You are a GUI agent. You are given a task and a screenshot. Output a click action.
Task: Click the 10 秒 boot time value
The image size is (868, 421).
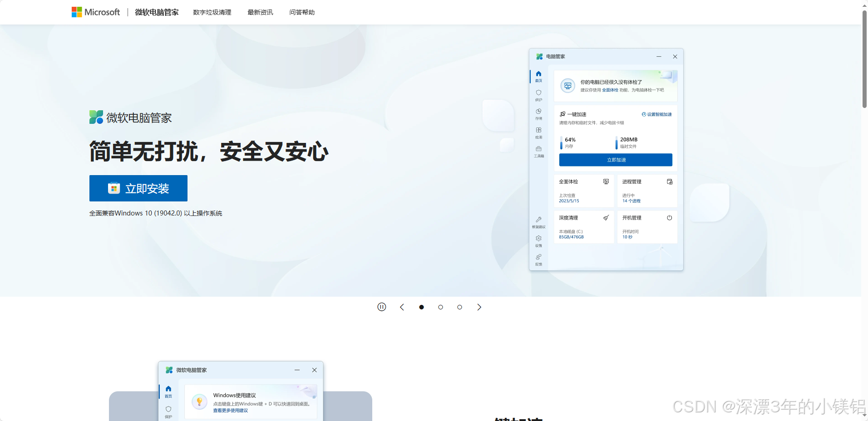627,237
